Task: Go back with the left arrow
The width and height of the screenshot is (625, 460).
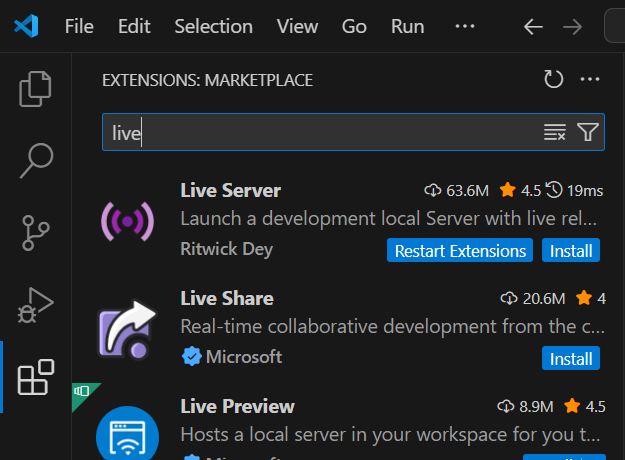Action: [x=533, y=27]
